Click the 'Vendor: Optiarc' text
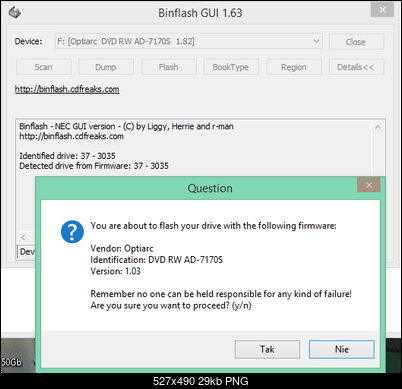The image size is (402, 389). tap(122, 248)
